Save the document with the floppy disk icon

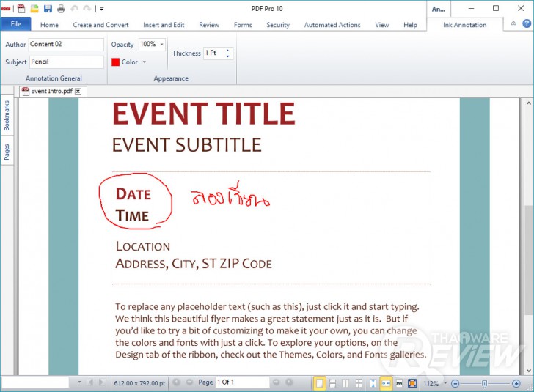pos(48,9)
